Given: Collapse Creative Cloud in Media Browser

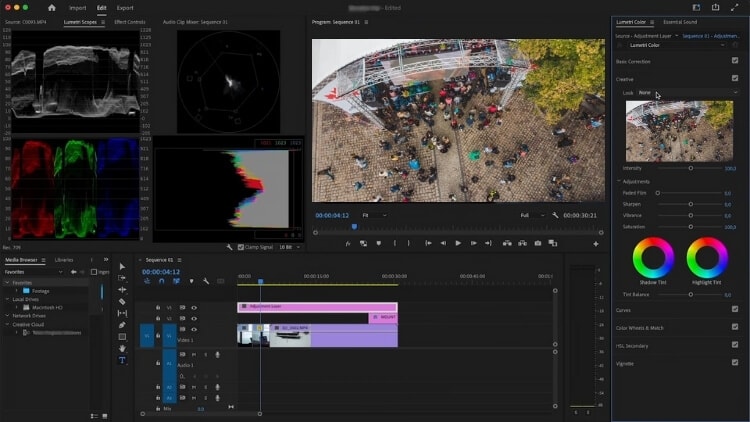Looking at the screenshot, I should [7, 324].
